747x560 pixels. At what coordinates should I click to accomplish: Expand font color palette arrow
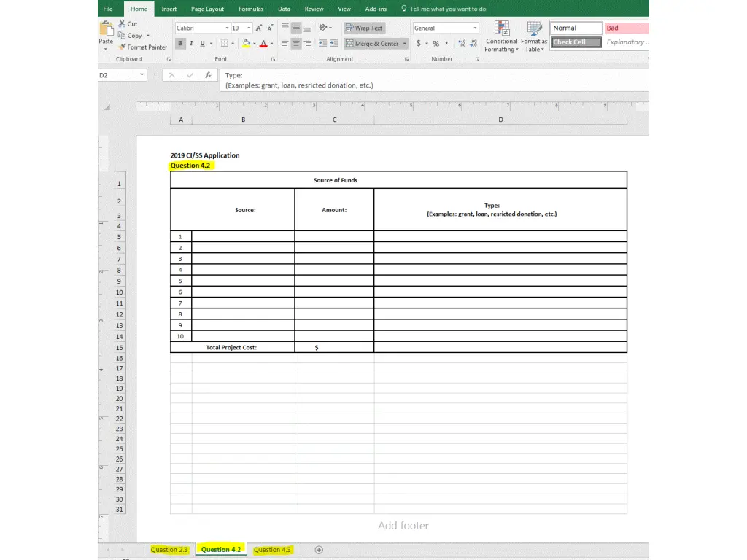[271, 43]
